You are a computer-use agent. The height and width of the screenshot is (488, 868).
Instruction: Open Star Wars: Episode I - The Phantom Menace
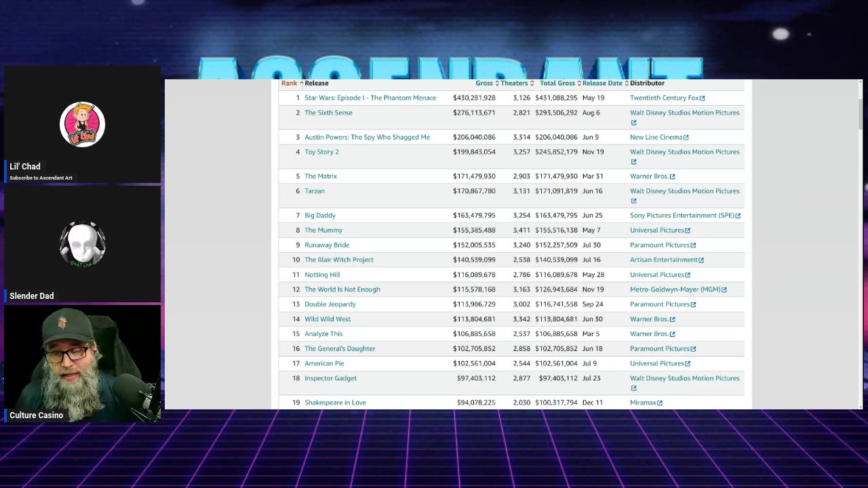370,98
